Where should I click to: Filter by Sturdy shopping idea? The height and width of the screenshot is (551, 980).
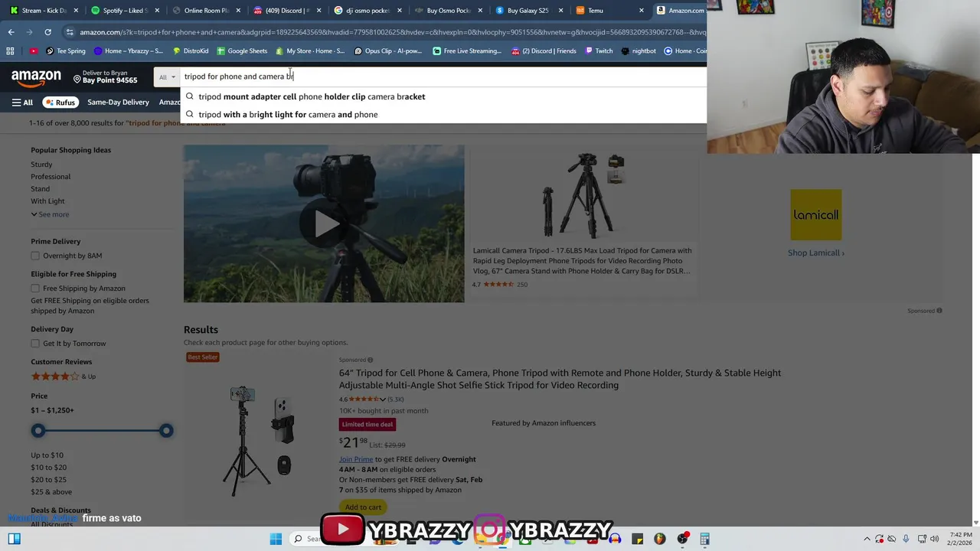tap(41, 164)
